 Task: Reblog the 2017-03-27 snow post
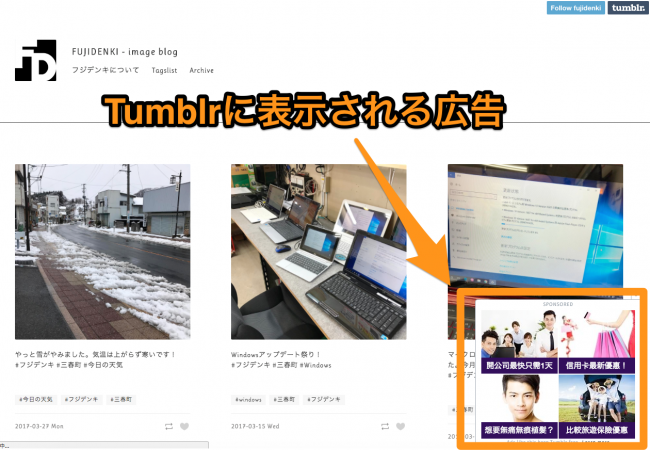[x=168, y=426]
